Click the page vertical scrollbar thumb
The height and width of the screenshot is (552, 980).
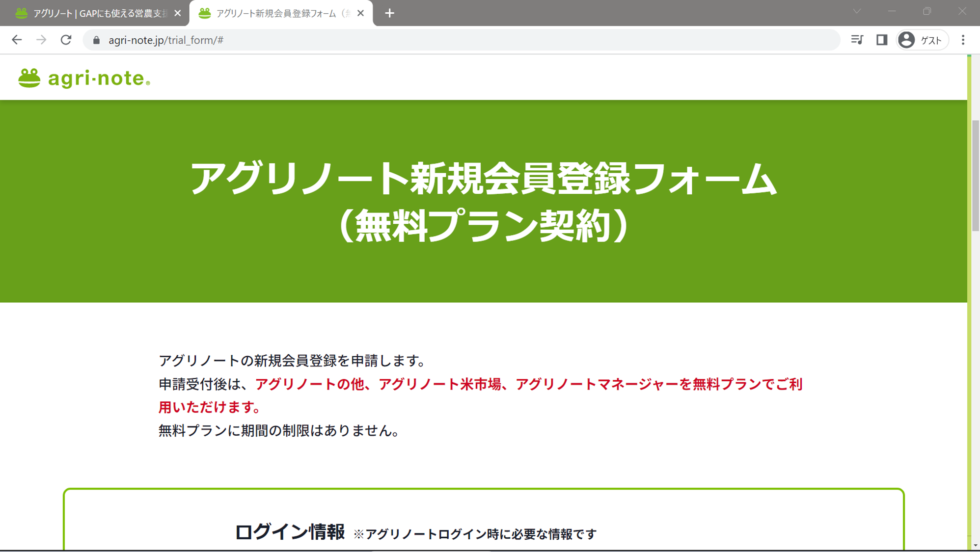tap(975, 175)
